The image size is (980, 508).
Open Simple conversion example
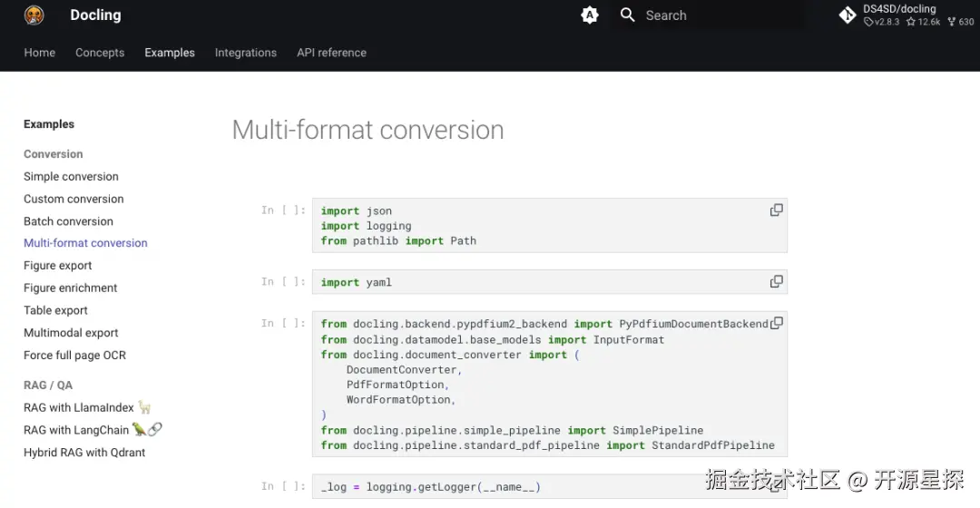(x=71, y=176)
